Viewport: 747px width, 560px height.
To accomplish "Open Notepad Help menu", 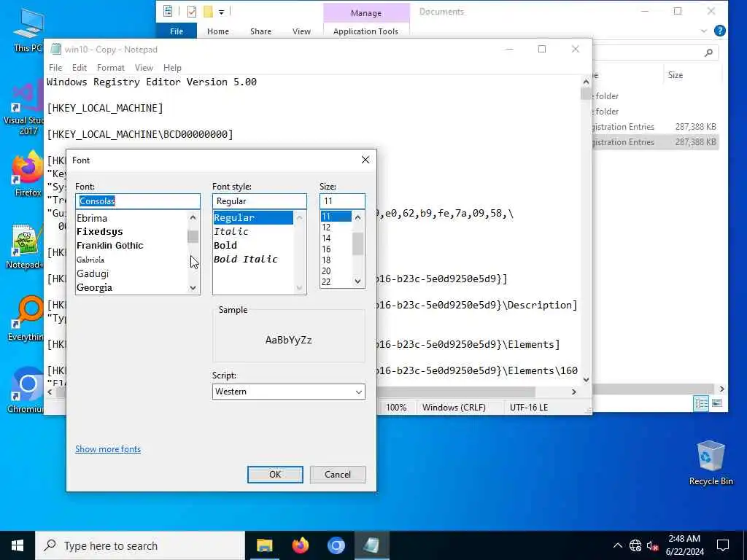I will [x=172, y=68].
